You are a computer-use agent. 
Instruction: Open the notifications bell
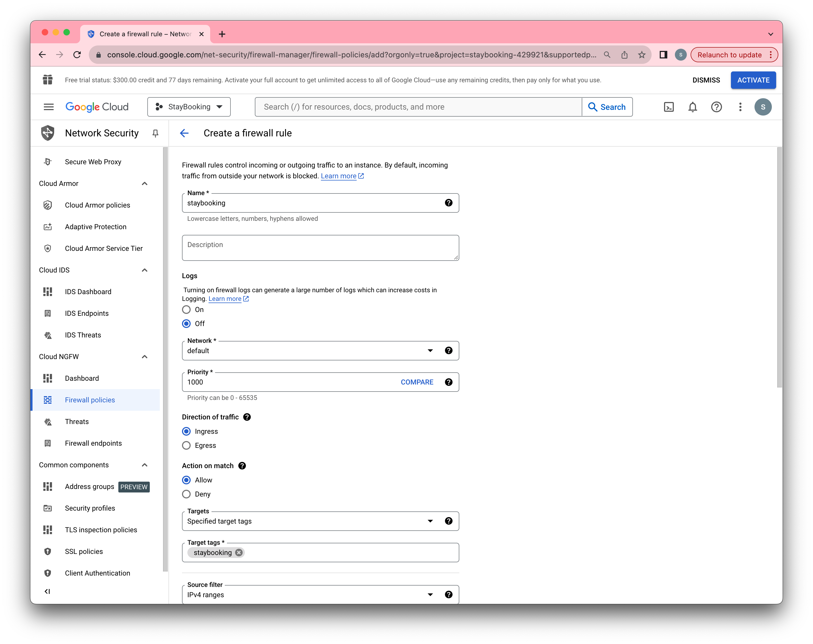(x=692, y=107)
